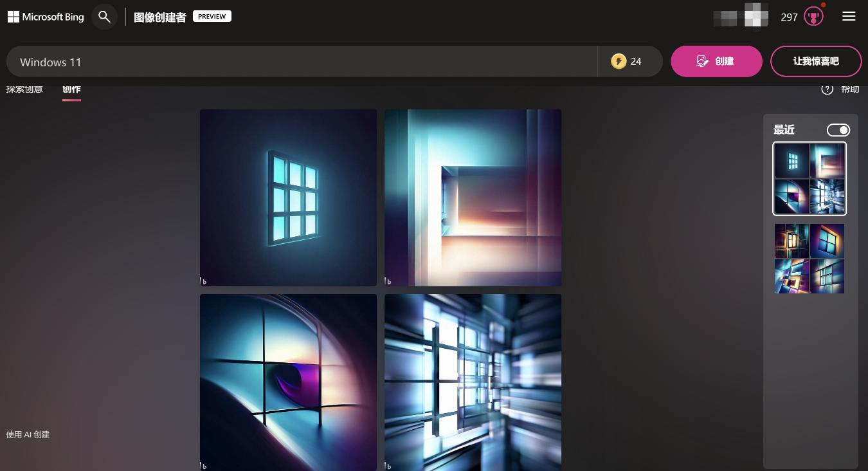Focus the Windows 11 prompt field
The height and width of the screenshot is (471, 868).
point(302,62)
